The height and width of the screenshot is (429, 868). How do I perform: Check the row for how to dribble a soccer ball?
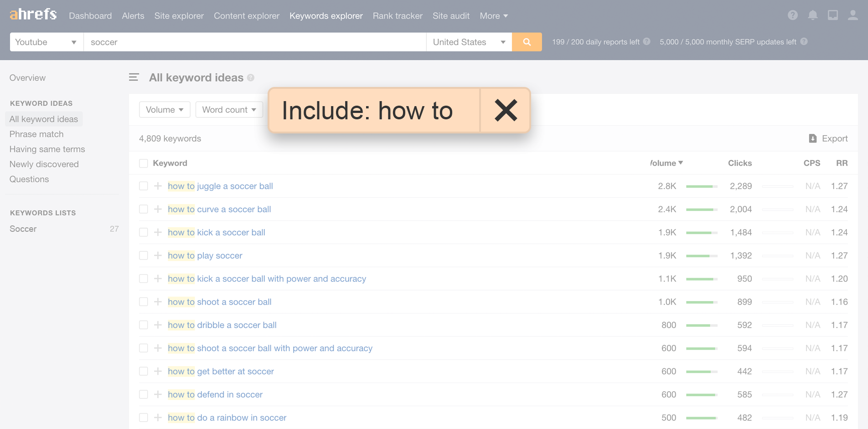(x=144, y=325)
